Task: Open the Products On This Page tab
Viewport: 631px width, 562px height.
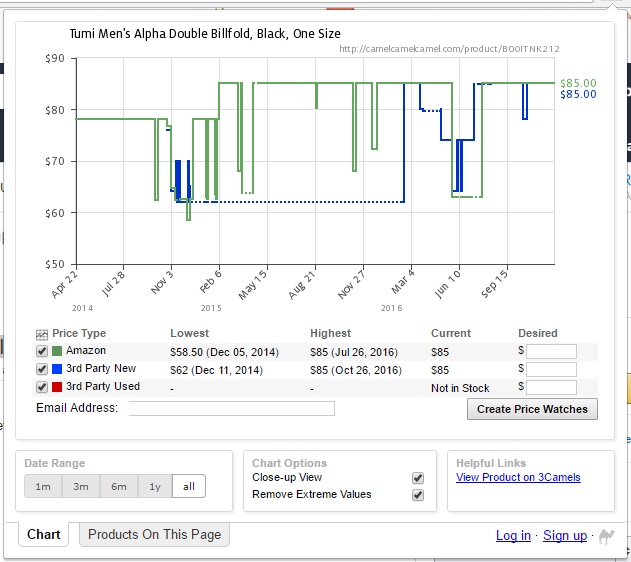Action: [154, 534]
